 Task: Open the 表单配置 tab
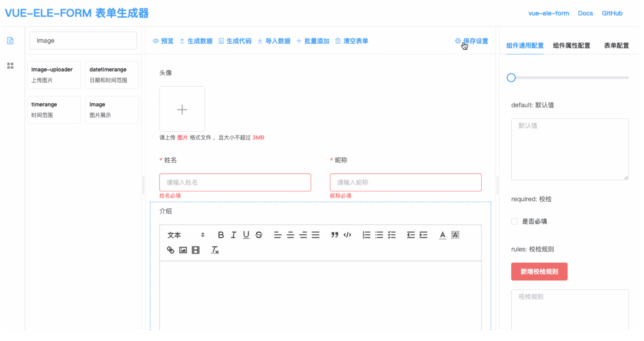[x=616, y=45]
